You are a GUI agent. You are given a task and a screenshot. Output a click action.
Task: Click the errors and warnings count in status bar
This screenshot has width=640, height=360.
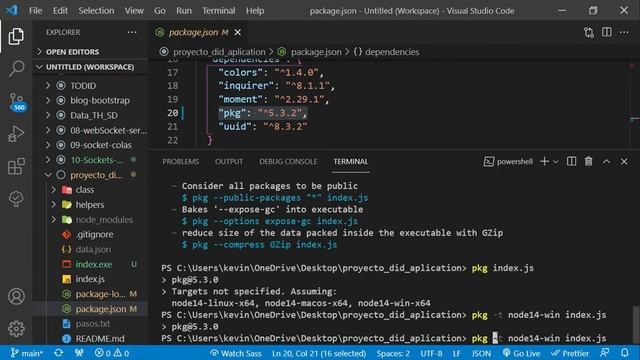tap(111, 353)
